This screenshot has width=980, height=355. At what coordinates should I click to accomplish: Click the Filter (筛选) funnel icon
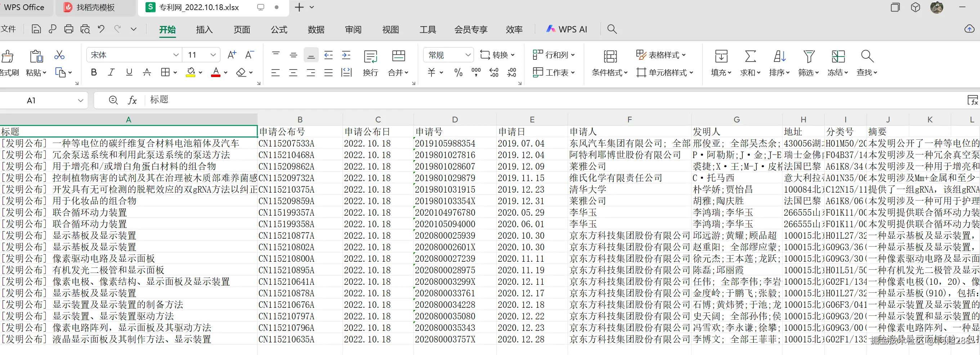(x=809, y=56)
